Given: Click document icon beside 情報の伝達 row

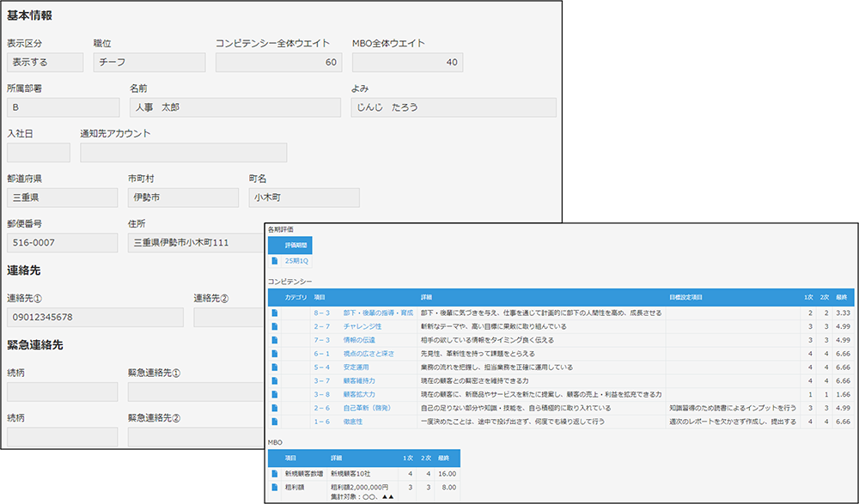Looking at the screenshot, I should (275, 340).
